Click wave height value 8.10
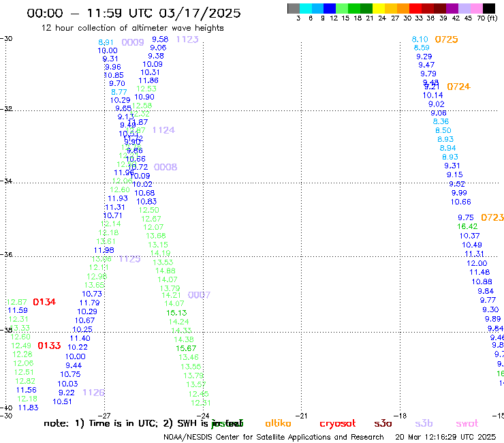 tap(420, 40)
